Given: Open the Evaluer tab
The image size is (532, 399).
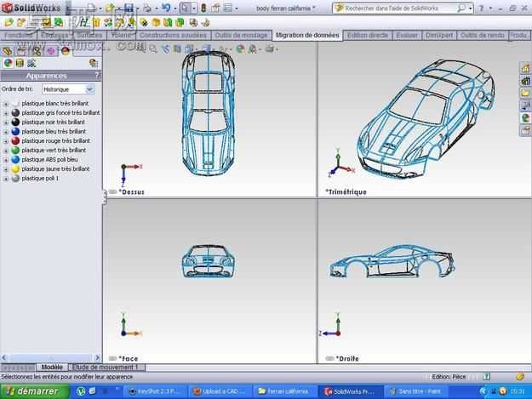Looking at the screenshot, I should (407, 35).
